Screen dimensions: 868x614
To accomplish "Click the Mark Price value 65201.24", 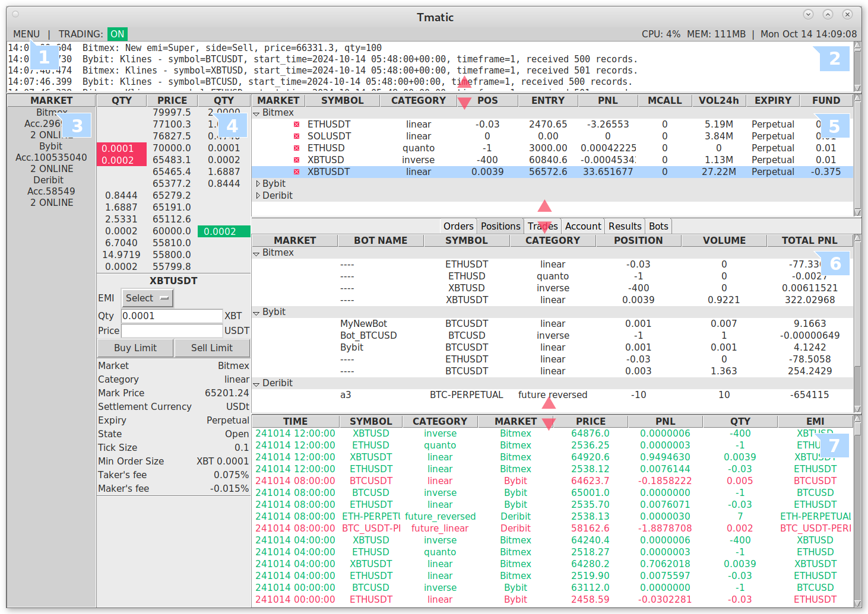I will pos(227,393).
